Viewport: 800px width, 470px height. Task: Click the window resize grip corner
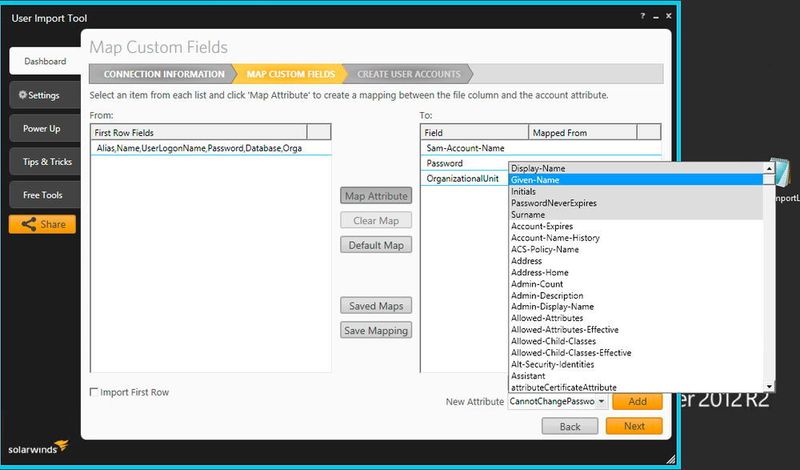click(671, 458)
